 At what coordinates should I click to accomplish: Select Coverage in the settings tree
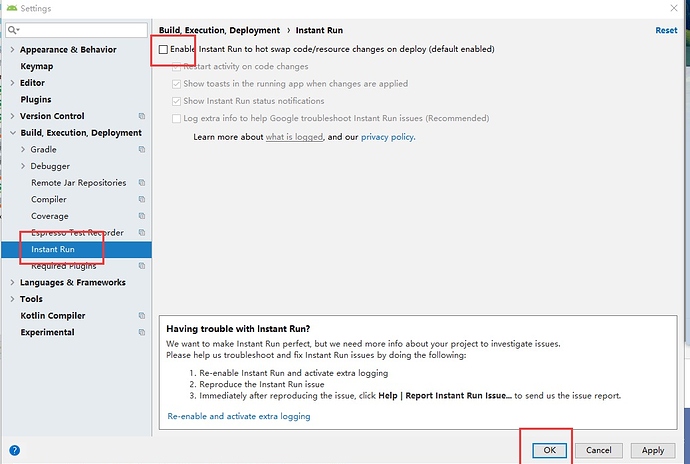[x=50, y=216]
